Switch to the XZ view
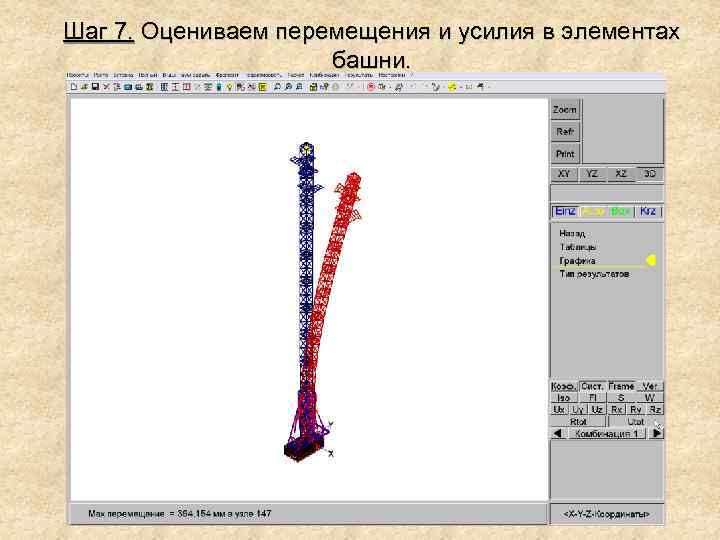Screen dimensions: 720x540 click(x=621, y=174)
